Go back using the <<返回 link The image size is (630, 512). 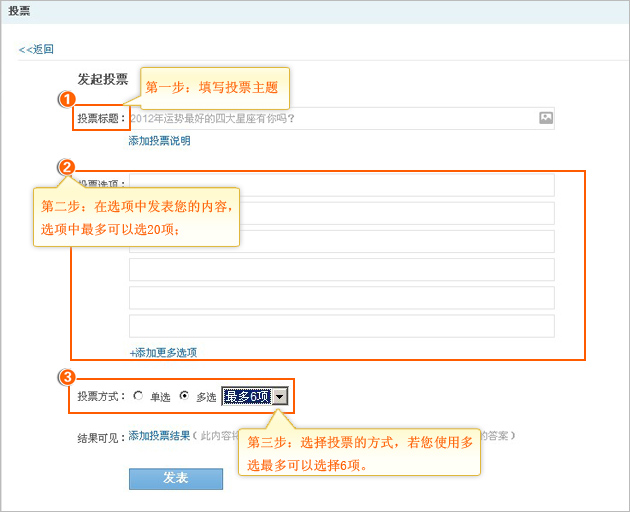coord(36,49)
